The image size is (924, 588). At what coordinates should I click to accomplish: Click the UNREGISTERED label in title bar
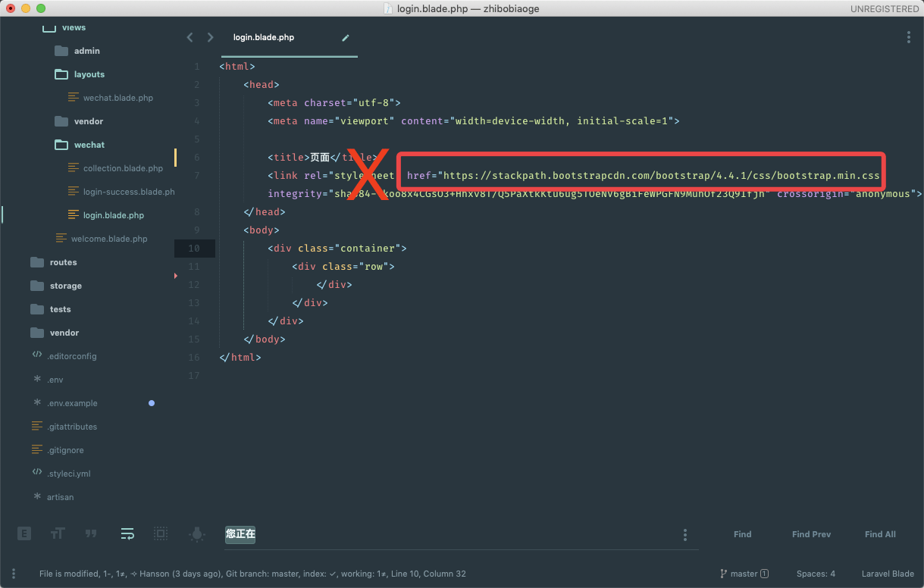point(885,9)
